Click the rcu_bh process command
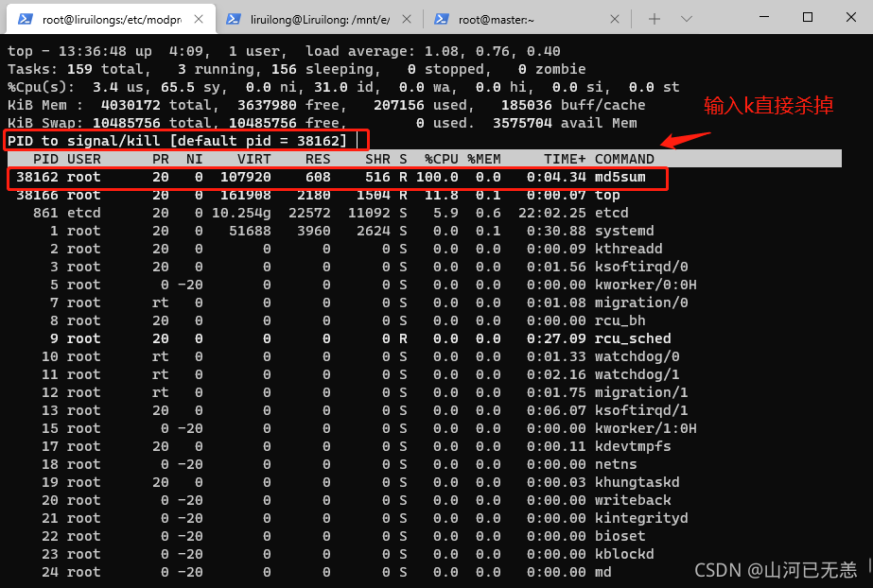This screenshot has height=588, width=873. coord(620,321)
